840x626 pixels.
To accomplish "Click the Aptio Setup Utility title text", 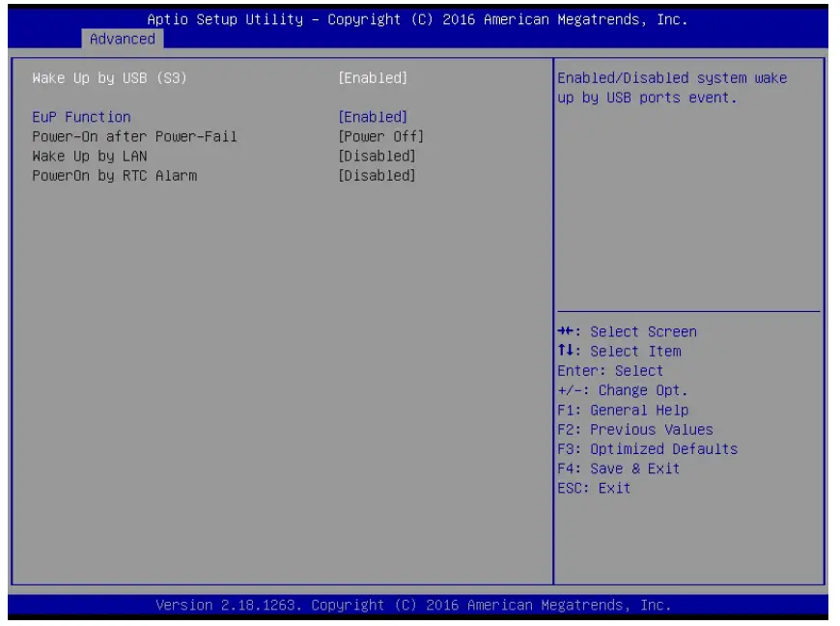I will (417, 20).
